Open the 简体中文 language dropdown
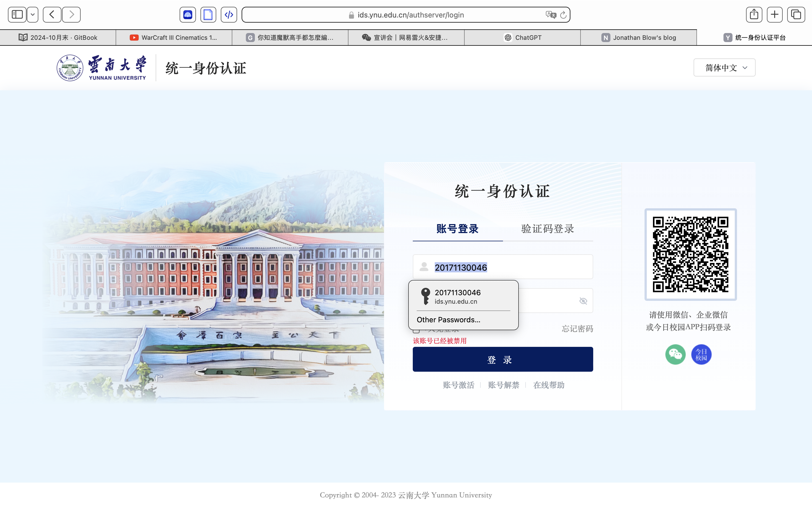This screenshot has height=508, width=812. 724,67
